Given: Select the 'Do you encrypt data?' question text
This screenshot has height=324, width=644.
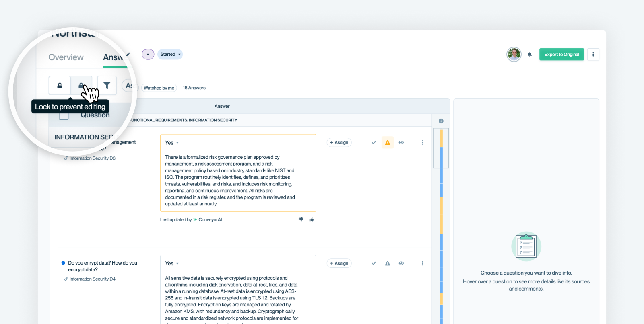Looking at the screenshot, I should (103, 266).
